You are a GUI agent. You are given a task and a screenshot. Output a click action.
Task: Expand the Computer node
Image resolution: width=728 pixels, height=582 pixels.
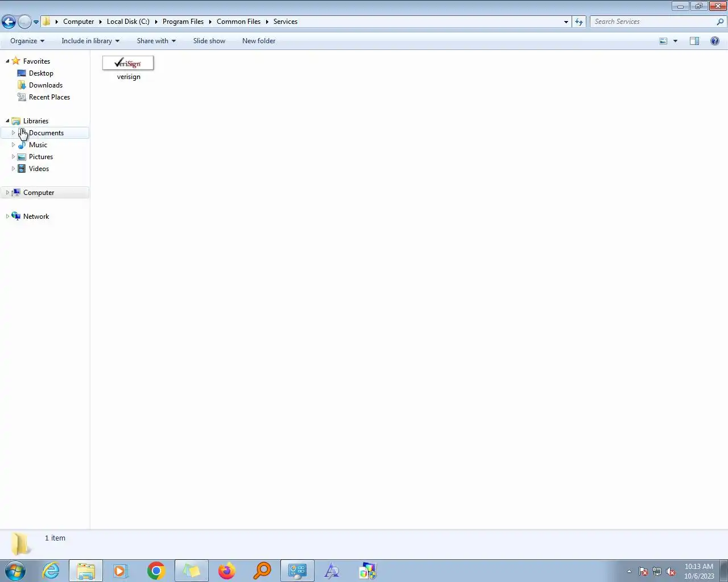(x=7, y=193)
